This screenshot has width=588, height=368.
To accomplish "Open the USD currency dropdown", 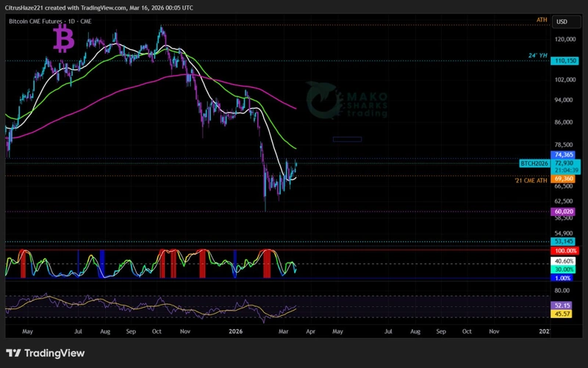I will 562,22.
